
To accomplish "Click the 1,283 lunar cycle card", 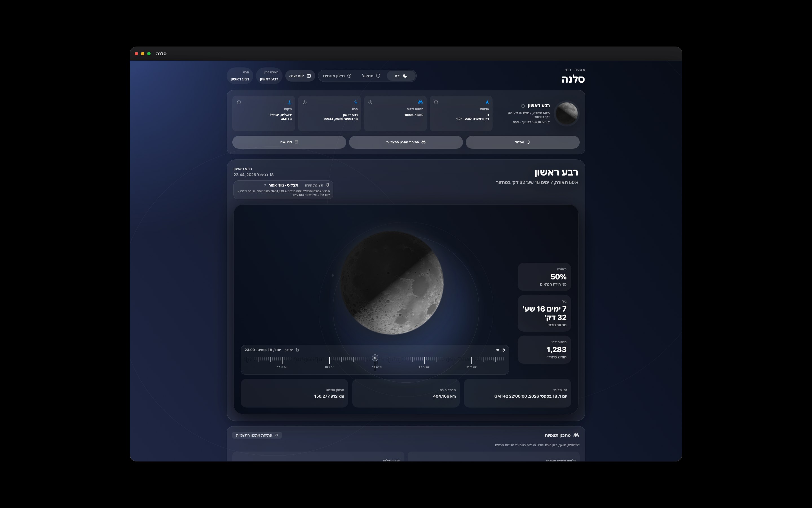I will [544, 350].
